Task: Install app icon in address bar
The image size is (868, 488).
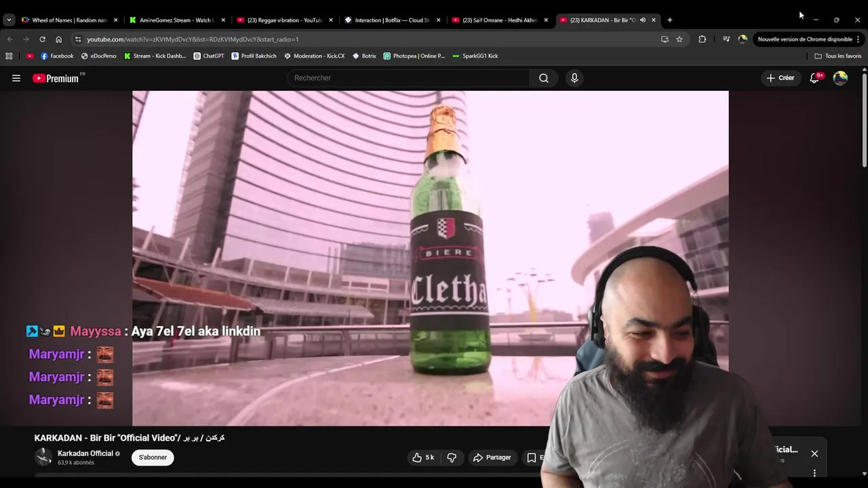Action: point(665,39)
